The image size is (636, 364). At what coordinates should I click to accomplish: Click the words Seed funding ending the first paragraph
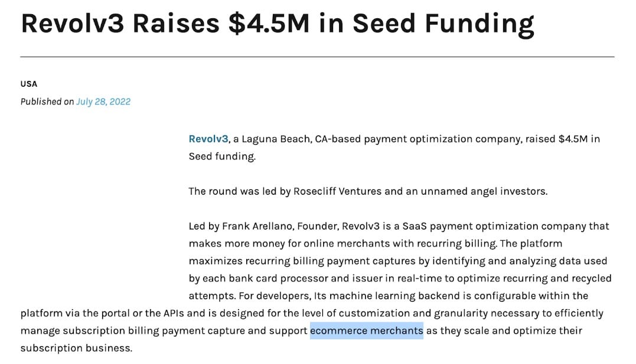pos(221,156)
